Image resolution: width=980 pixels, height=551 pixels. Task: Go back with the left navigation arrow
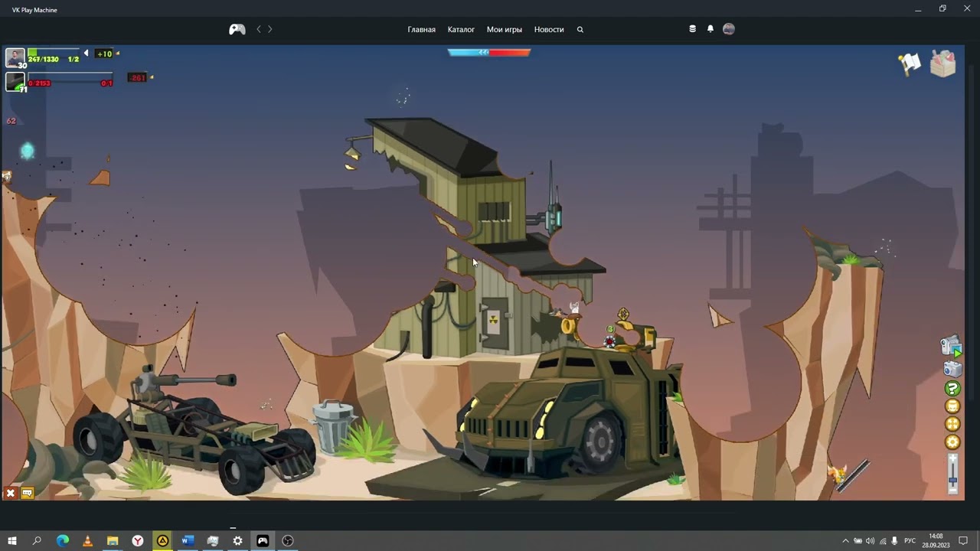coord(259,29)
